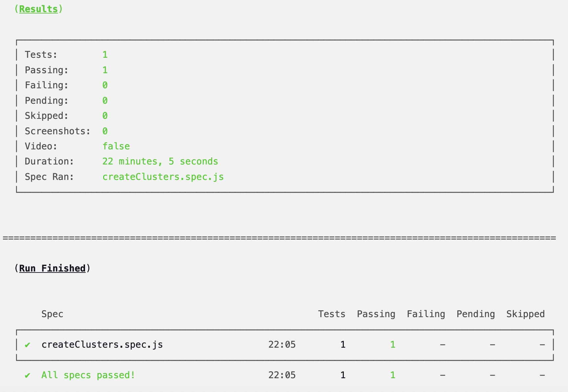Image resolution: width=568 pixels, height=392 pixels.
Task: Click the 22 minutes, 5 seconds duration value
Action: pyautogui.click(x=160, y=162)
